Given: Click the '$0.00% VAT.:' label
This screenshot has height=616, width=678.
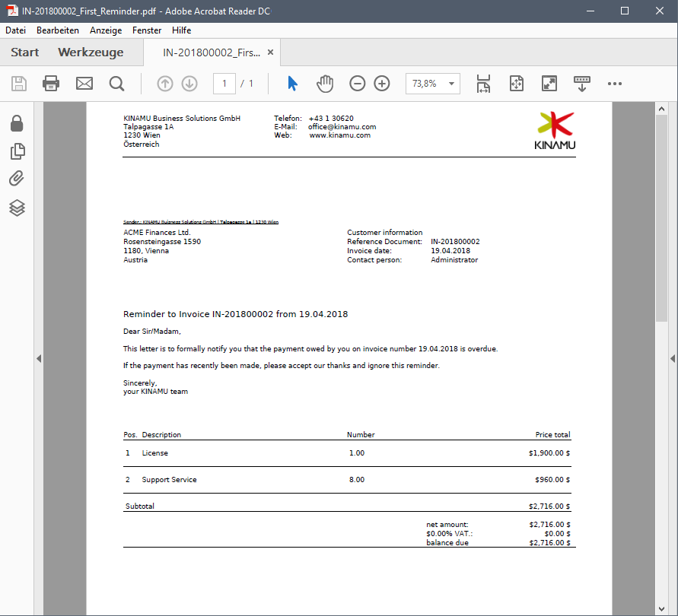Looking at the screenshot, I should [x=450, y=534].
